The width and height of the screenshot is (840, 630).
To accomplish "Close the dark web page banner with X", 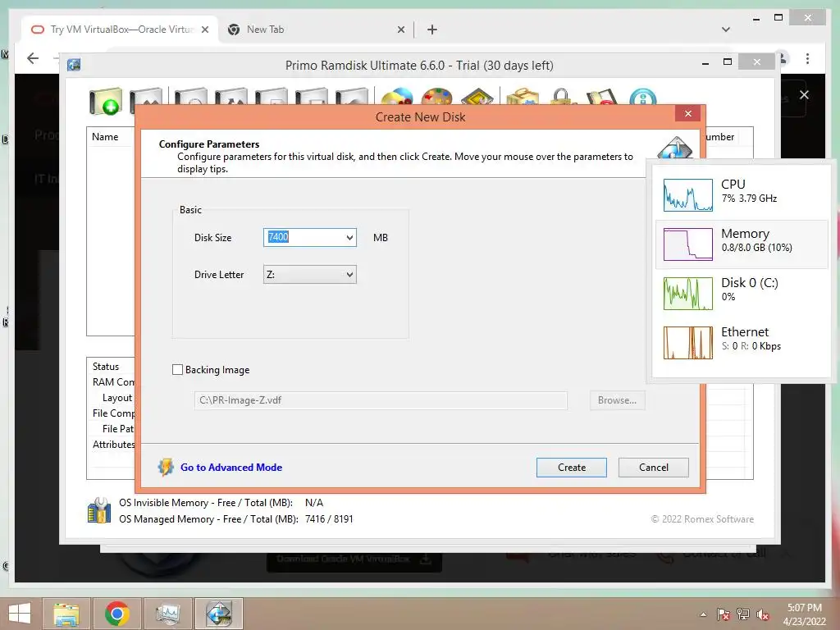I will point(804,95).
